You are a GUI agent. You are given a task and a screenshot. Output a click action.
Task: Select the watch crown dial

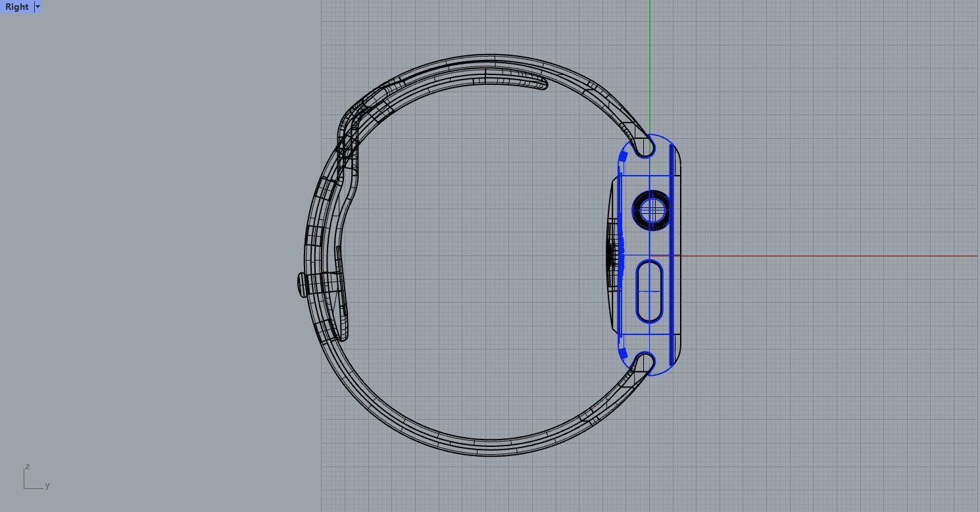(x=651, y=211)
